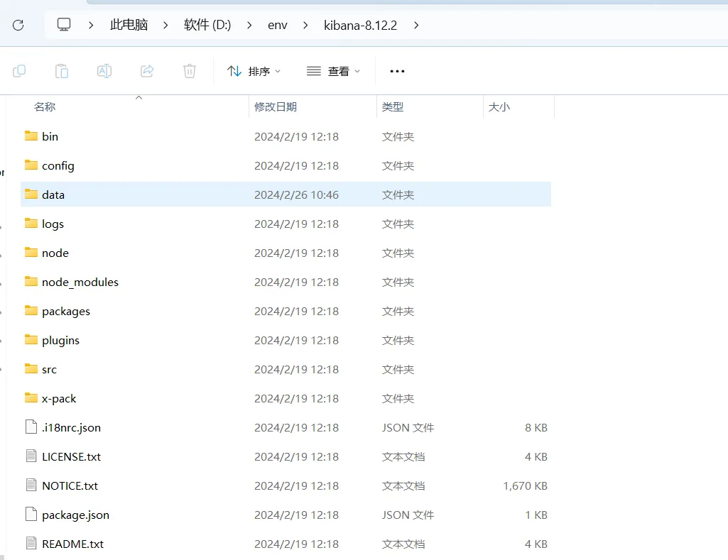Click the node folder icon
This screenshot has width=728, height=560.
click(31, 253)
